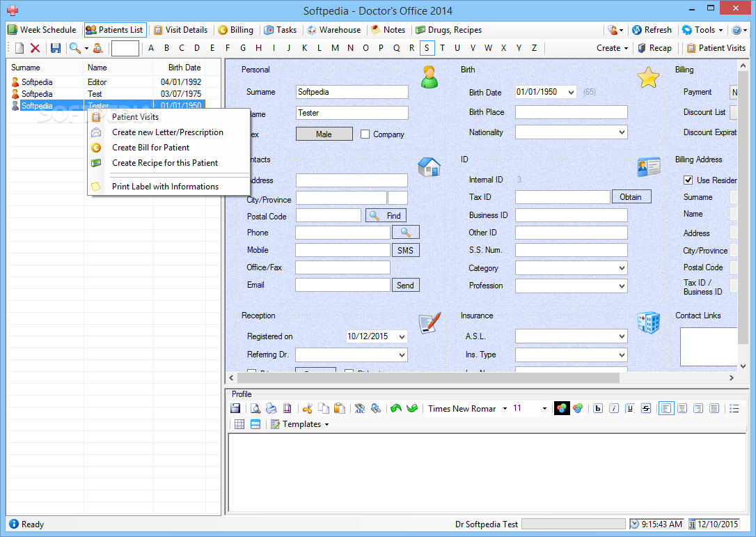Toggle strikethrough formatting in profile editor

(x=646, y=409)
